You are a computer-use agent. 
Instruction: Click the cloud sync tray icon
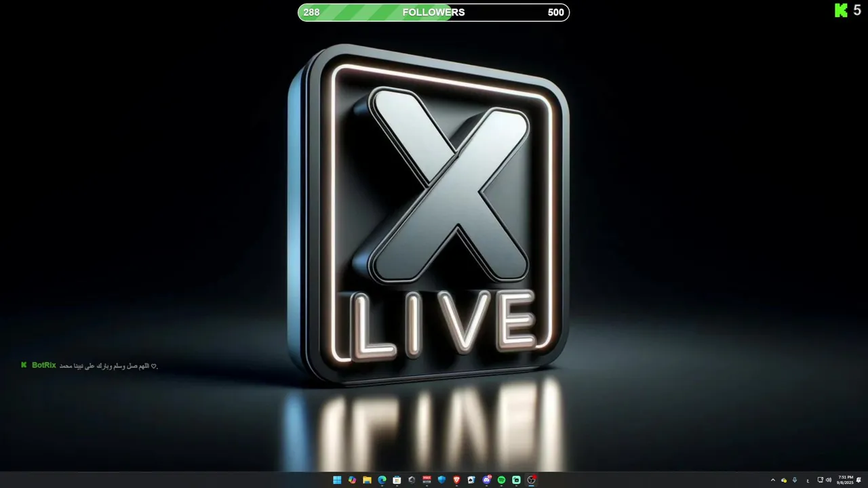pos(784,480)
